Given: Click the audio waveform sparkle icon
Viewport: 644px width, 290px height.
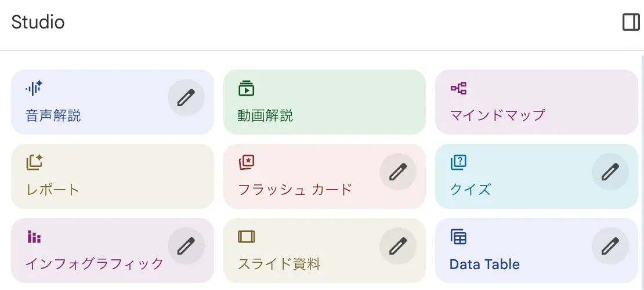Looking at the screenshot, I should (x=34, y=88).
